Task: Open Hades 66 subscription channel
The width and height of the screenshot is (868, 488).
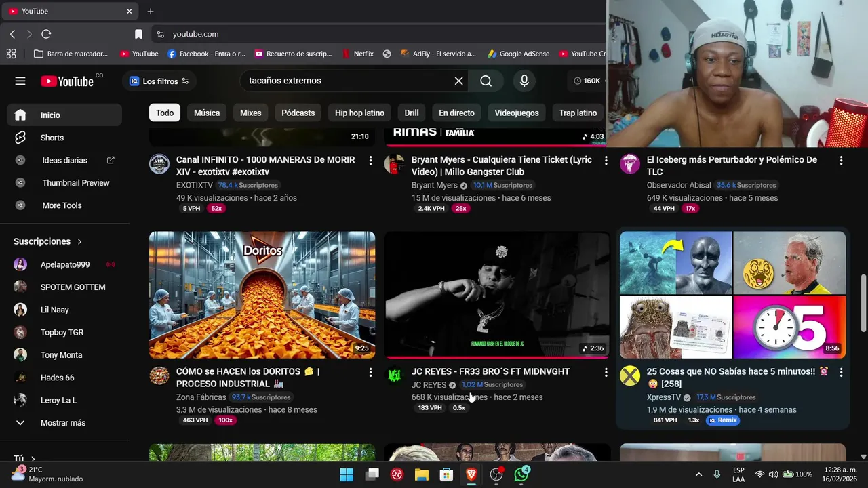Action: point(64,378)
